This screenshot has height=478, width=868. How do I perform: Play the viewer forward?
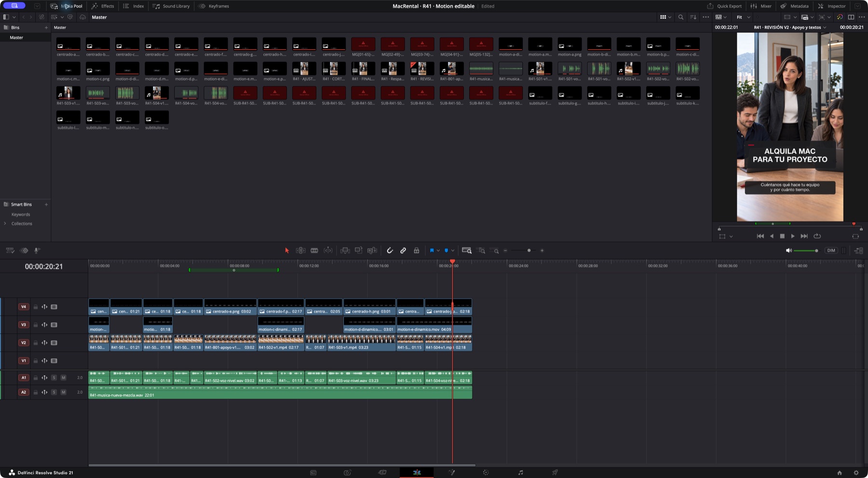[x=793, y=236]
